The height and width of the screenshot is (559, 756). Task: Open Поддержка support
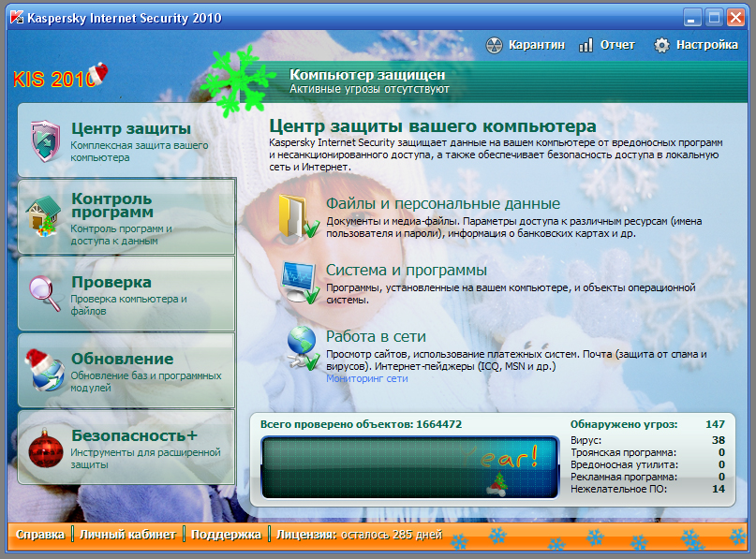(226, 535)
